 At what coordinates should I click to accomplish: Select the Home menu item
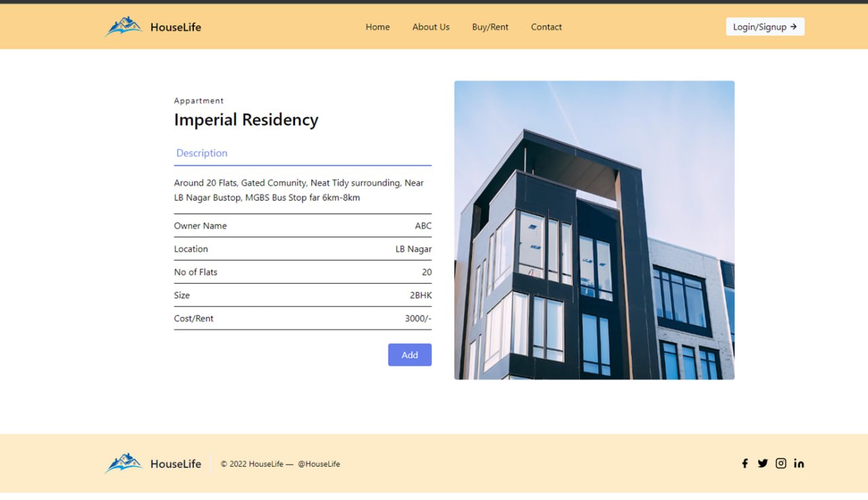click(377, 26)
